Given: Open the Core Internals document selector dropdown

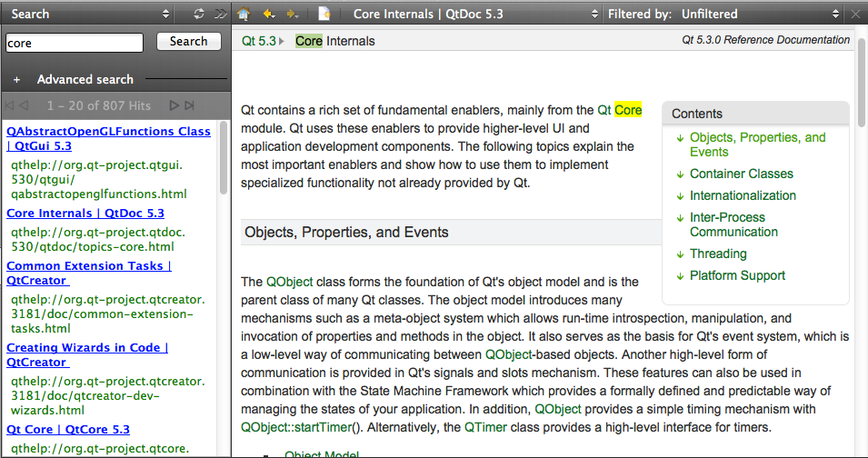Looking at the screenshot, I should [x=594, y=14].
